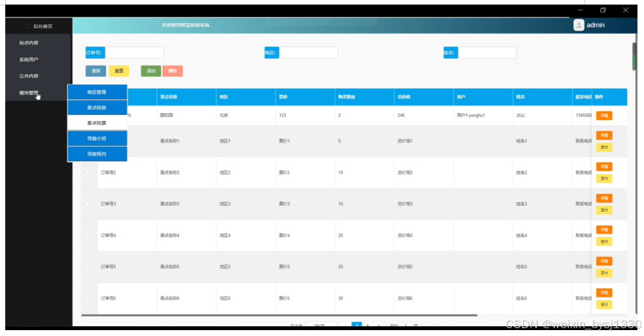
Task: Select 导游介绍 from the submenu
Action: click(97, 139)
